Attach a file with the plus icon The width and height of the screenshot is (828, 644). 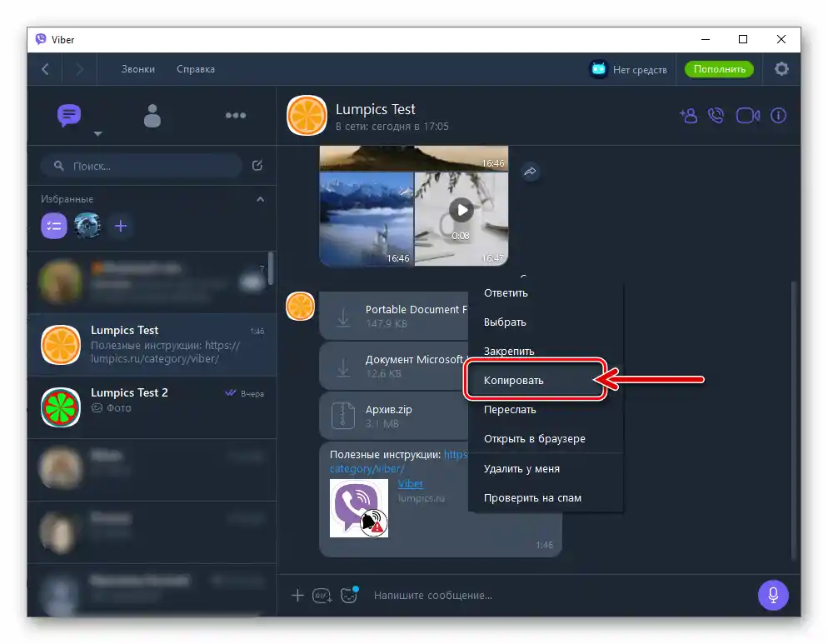click(297, 596)
